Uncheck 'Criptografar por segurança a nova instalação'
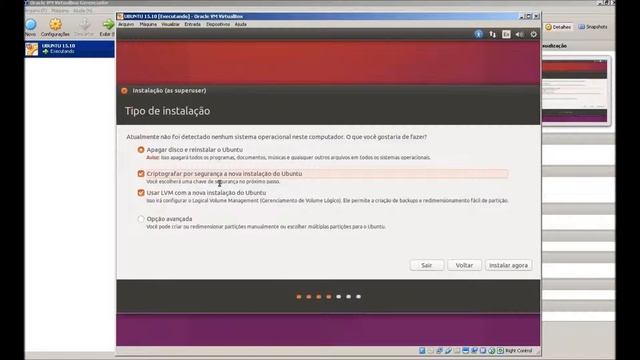The image size is (640, 360). tap(141, 173)
